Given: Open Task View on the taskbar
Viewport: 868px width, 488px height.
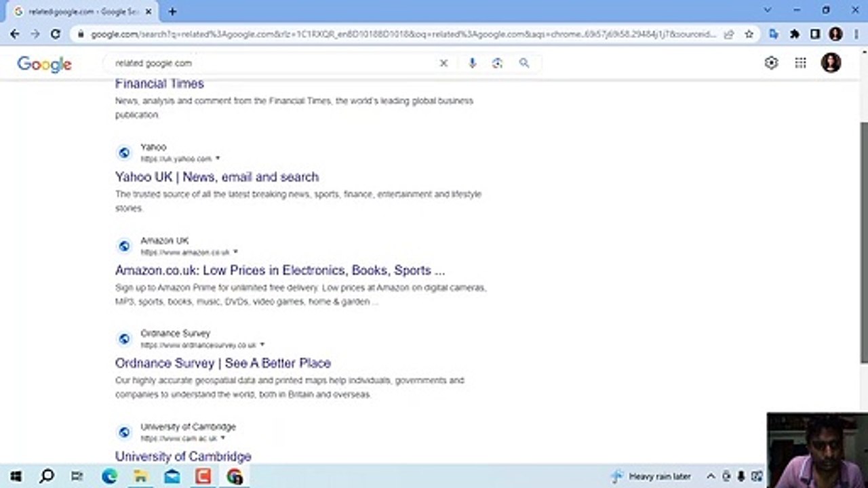Looking at the screenshot, I should click(77, 476).
